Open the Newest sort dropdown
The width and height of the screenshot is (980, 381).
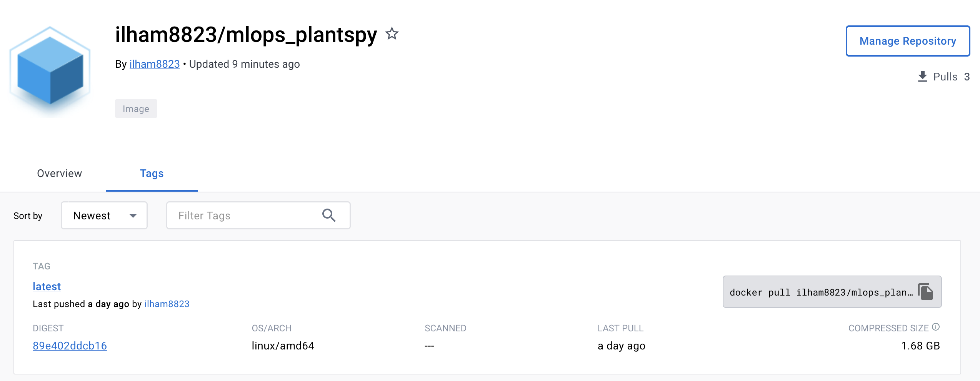104,215
